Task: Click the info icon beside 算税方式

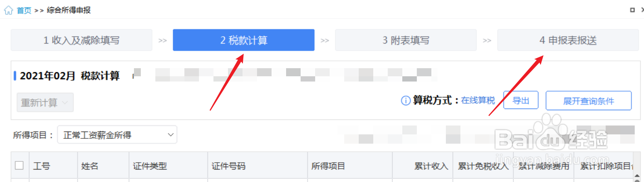Action: tap(406, 101)
